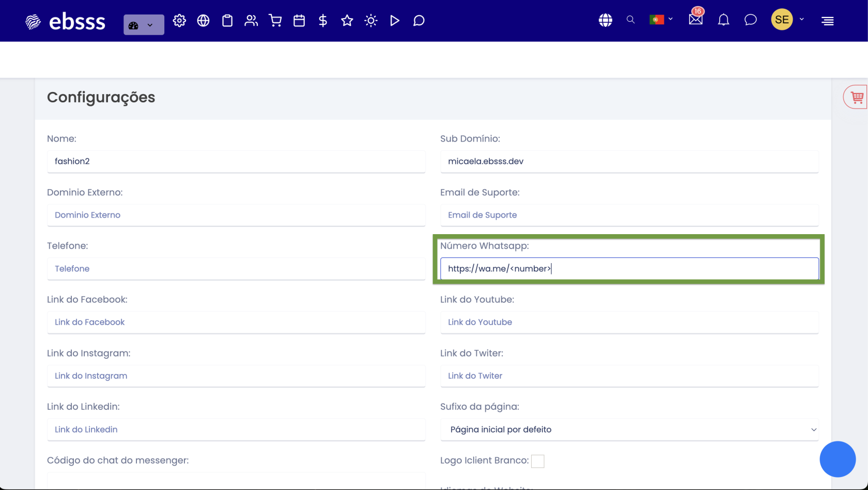This screenshot has height=490, width=868.
Task: Click the Link do Facebook input field
Action: tap(236, 322)
